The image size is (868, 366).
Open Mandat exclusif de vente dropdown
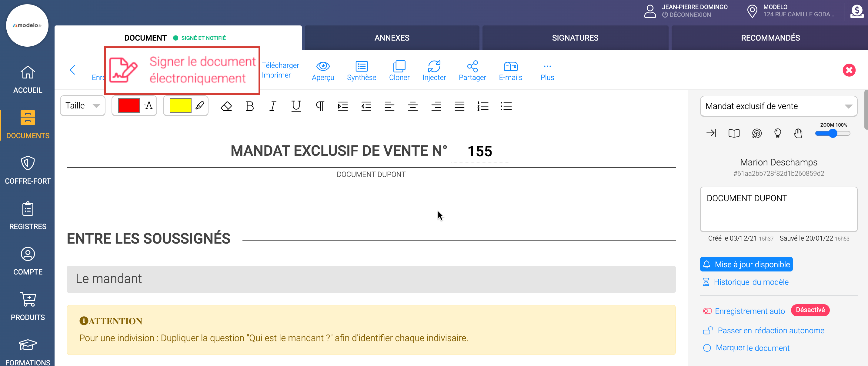pos(778,106)
